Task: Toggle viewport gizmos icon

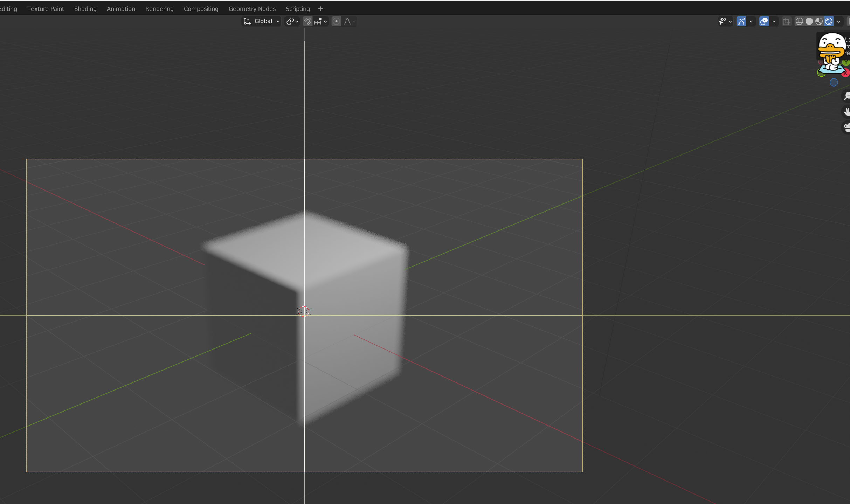Action: (x=741, y=22)
